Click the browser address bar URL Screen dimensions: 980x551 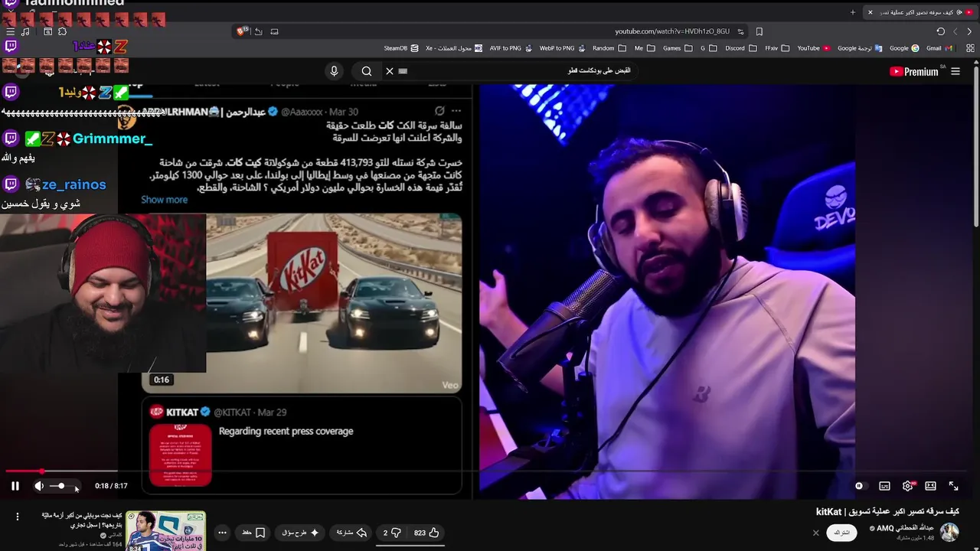click(x=671, y=31)
